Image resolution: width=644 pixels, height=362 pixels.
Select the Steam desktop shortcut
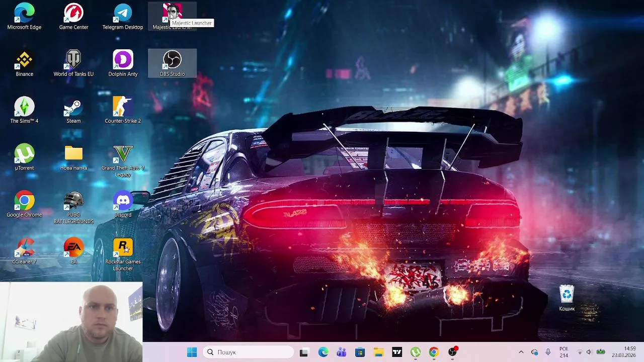(x=73, y=110)
